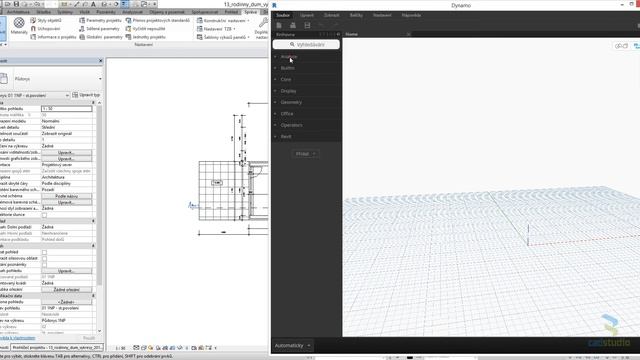Click Vyčistit nepoužité in Revit
The height and width of the screenshot is (360, 640).
point(145,29)
